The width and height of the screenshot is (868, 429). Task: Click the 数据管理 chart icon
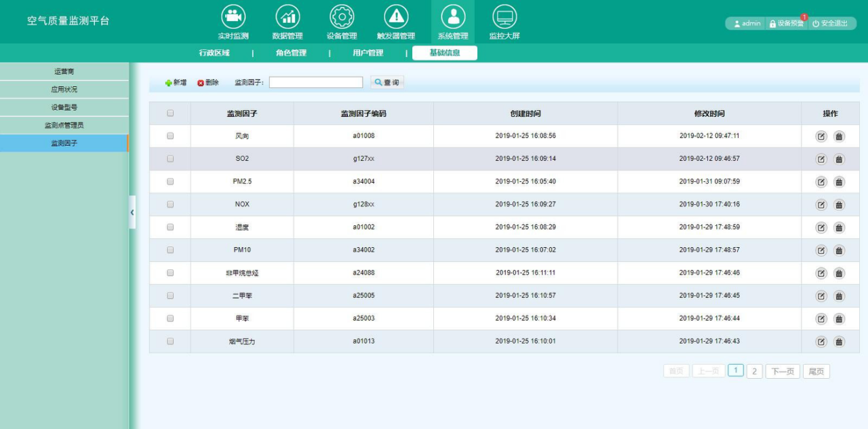coord(288,15)
